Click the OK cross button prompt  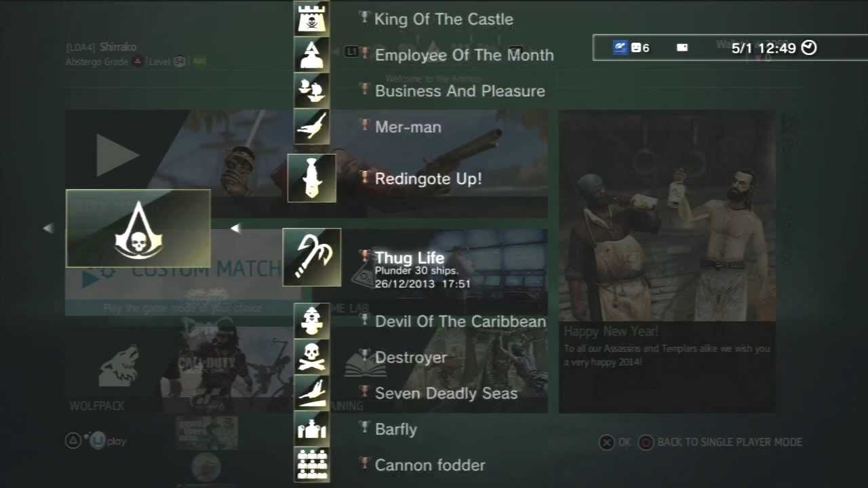614,442
